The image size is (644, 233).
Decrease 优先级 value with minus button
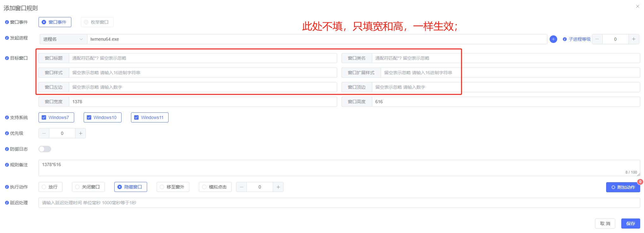[x=44, y=133]
